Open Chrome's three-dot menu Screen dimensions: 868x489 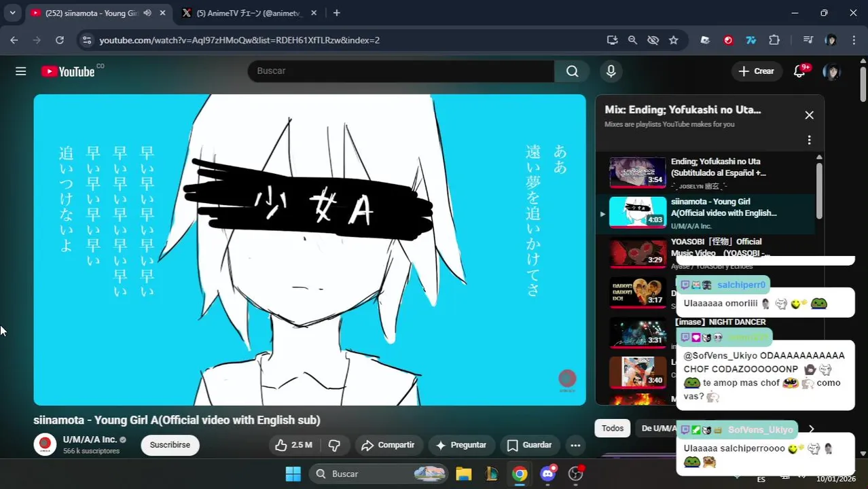pyautogui.click(x=853, y=40)
